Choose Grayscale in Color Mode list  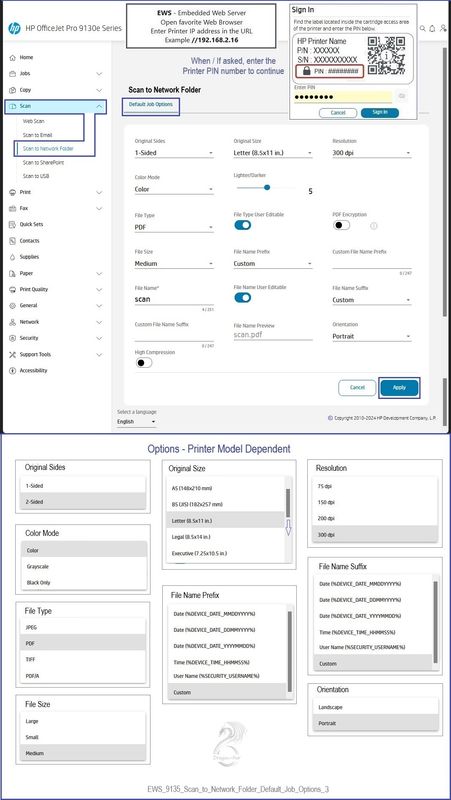[x=84, y=566]
